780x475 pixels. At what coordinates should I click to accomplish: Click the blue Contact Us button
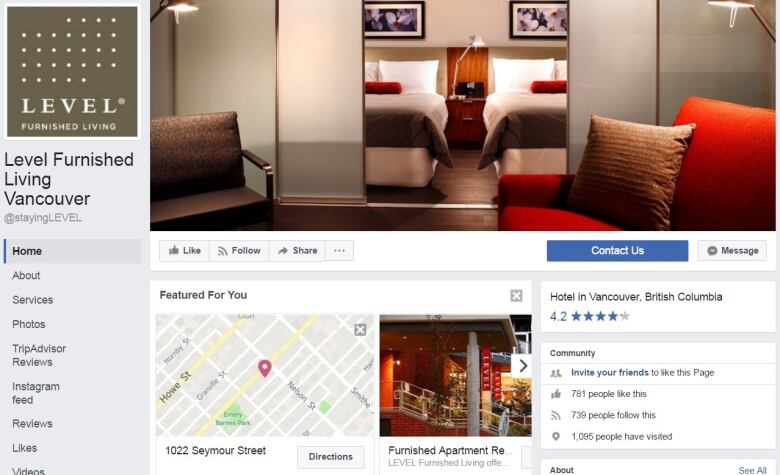pyautogui.click(x=617, y=251)
